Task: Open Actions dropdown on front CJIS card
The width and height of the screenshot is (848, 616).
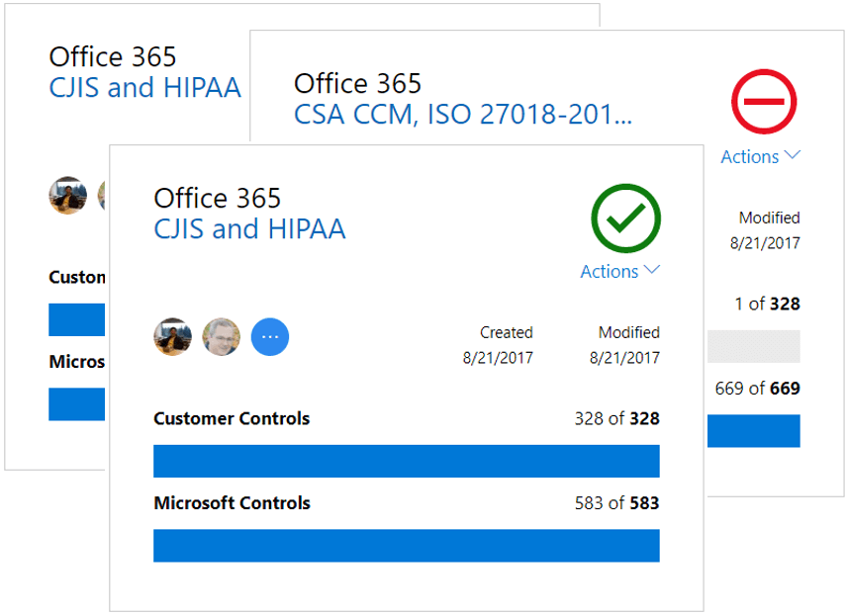Action: point(620,271)
